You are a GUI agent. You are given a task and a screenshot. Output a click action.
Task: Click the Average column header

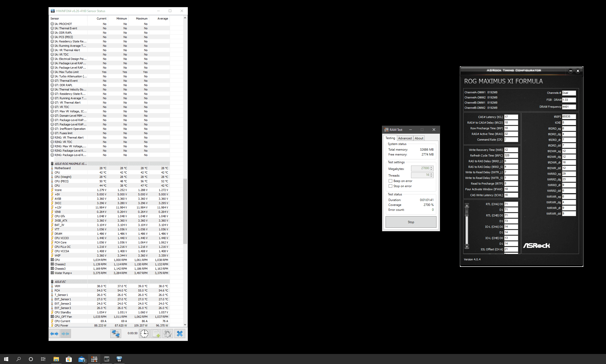click(159, 19)
